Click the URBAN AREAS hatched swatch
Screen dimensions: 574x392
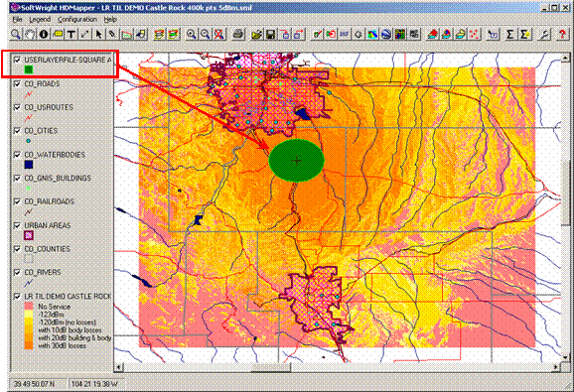click(29, 235)
